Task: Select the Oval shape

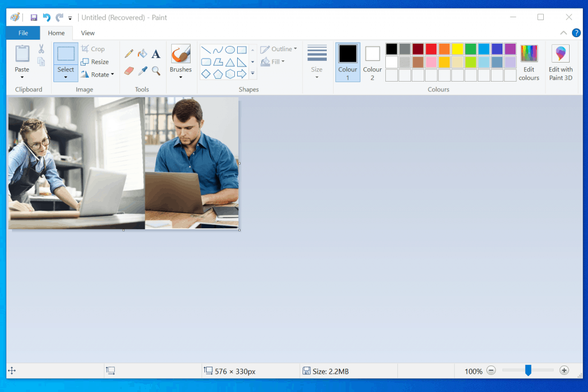Action: tap(230, 50)
